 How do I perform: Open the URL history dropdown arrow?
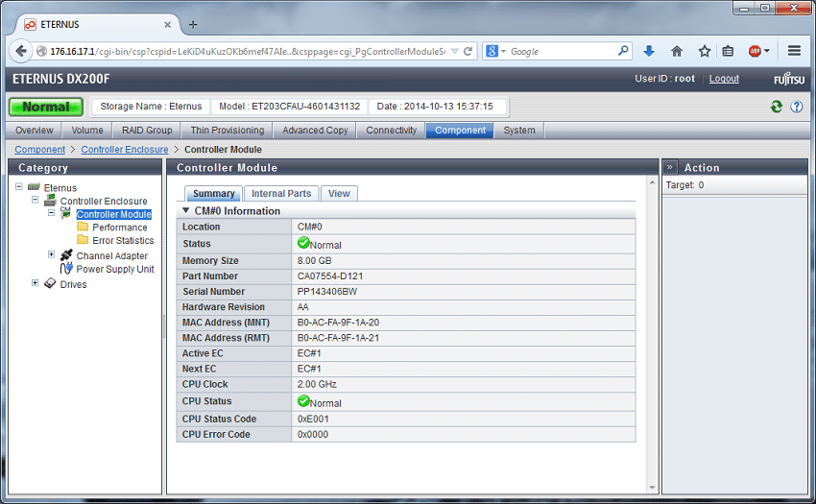(454, 51)
